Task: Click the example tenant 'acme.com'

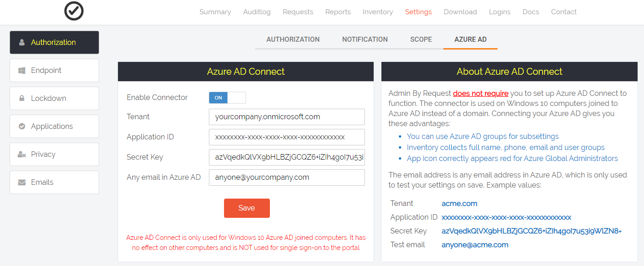Action: 459,204
